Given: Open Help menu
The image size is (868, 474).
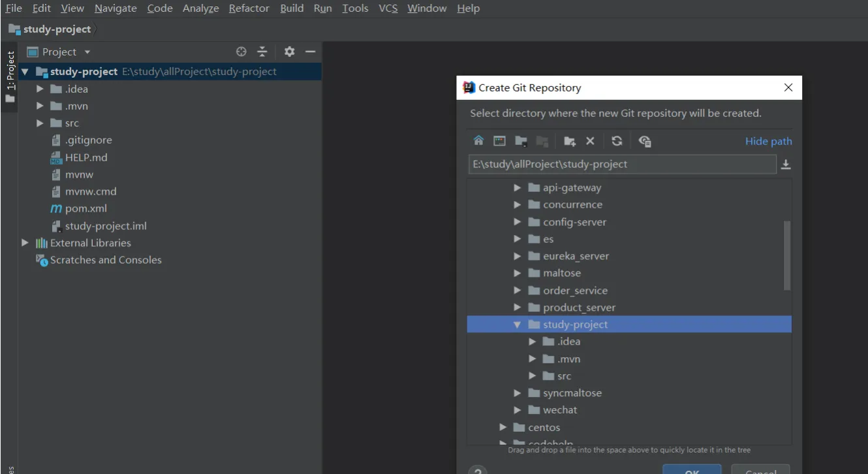Looking at the screenshot, I should (x=468, y=8).
